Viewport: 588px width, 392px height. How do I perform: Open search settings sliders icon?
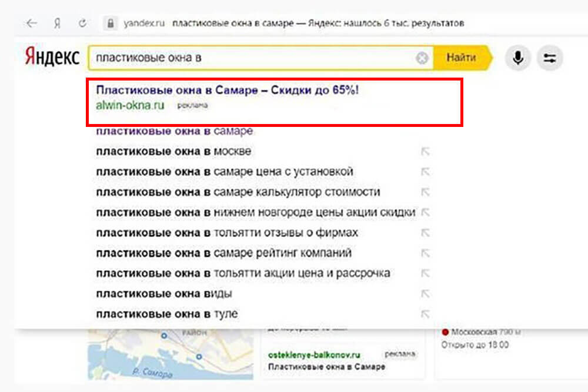(x=550, y=58)
